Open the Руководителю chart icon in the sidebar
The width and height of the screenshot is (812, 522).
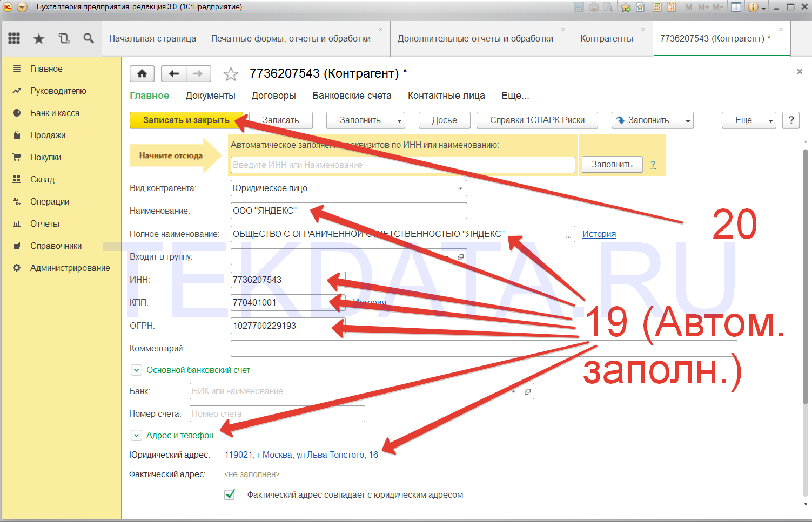17,91
